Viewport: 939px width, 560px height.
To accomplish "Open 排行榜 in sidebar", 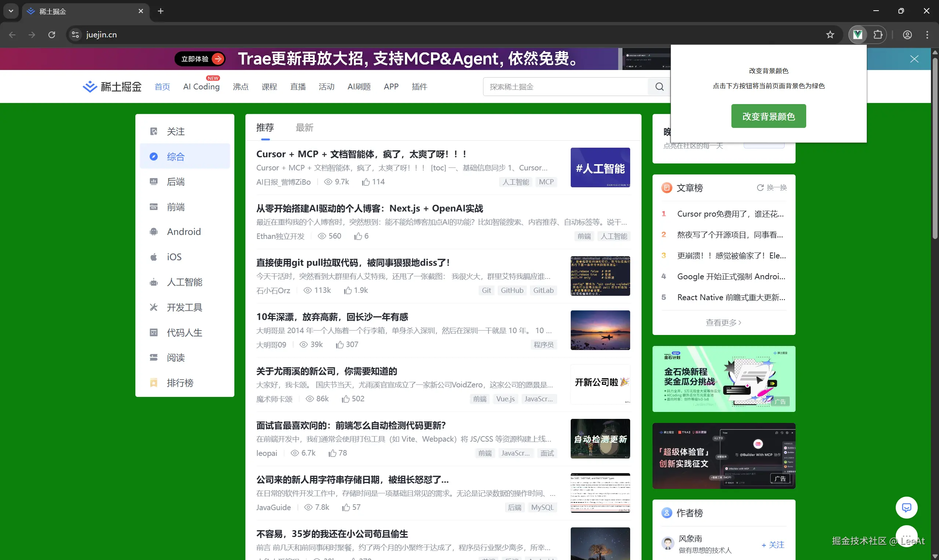I will click(184, 383).
